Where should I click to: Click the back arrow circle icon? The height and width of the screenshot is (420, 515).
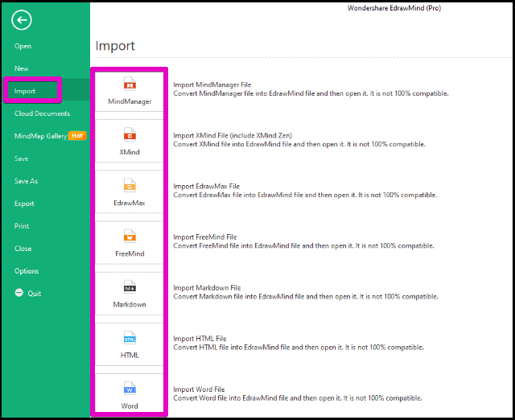tap(22, 20)
